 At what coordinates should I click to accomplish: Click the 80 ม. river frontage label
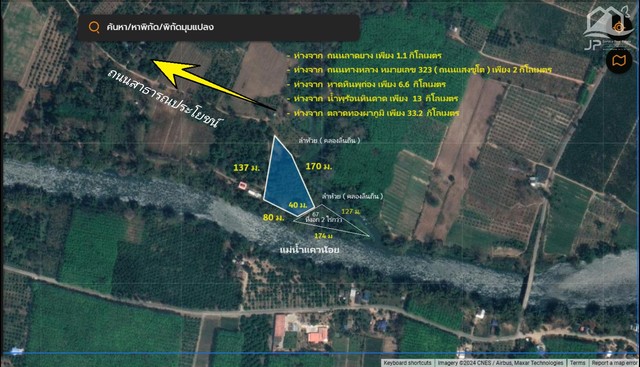click(273, 217)
